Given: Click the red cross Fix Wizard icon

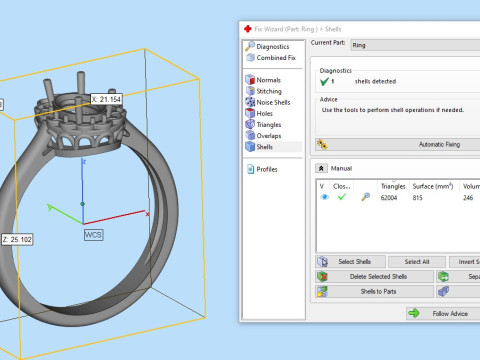Looking at the screenshot, I should coord(248,29).
